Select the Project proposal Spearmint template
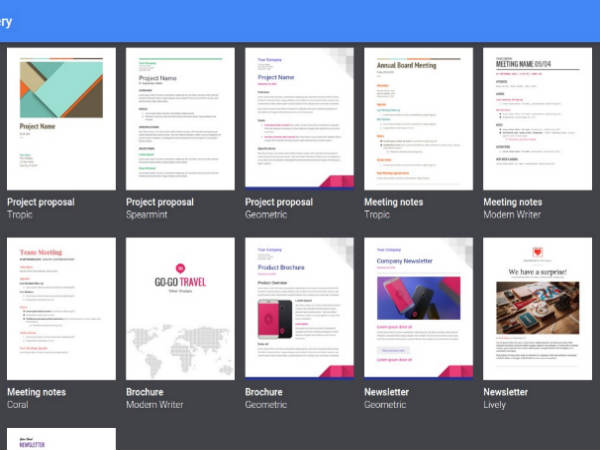This screenshot has width=600, height=450. [x=180, y=118]
